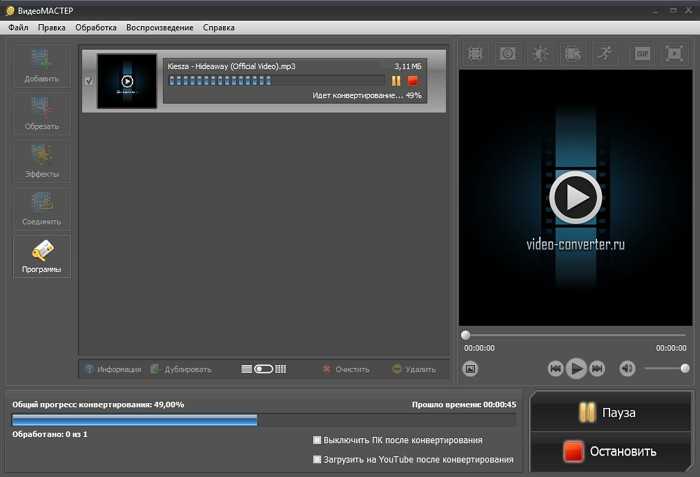Stop converting the Hideaway mp3 item

pyautogui.click(x=412, y=81)
